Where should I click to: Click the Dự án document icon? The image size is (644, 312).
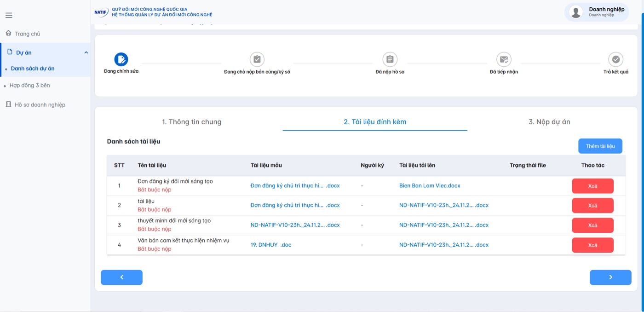[10, 52]
